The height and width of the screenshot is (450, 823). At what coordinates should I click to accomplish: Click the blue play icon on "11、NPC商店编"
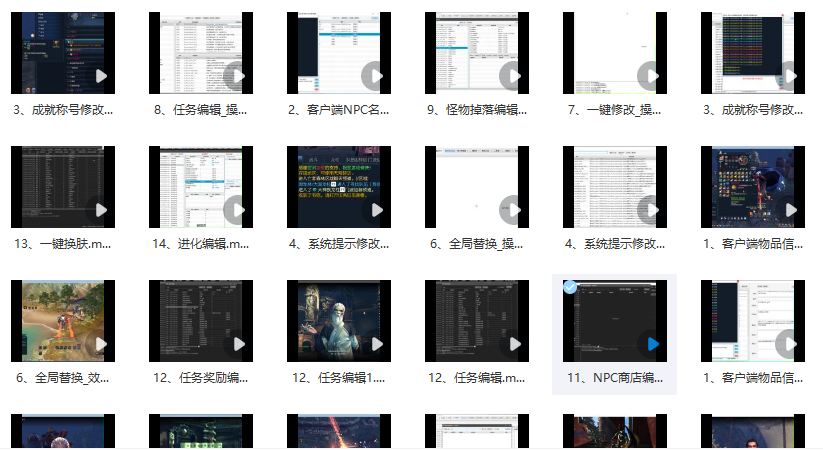pos(650,344)
